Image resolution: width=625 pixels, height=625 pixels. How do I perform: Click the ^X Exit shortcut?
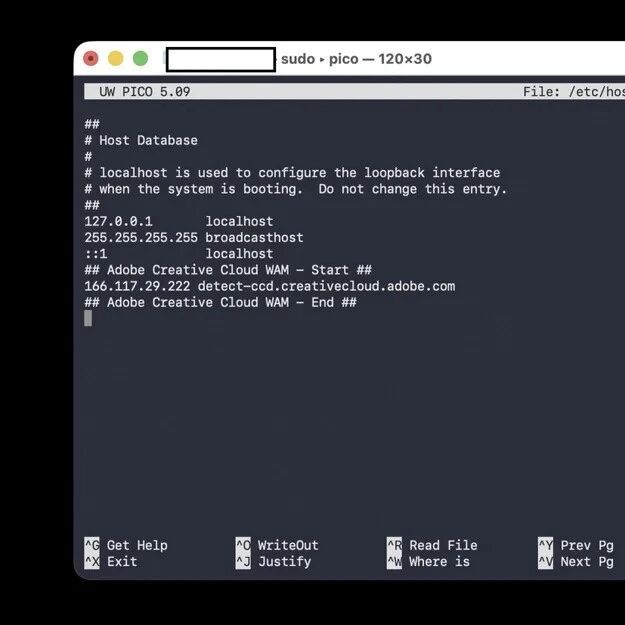point(111,562)
